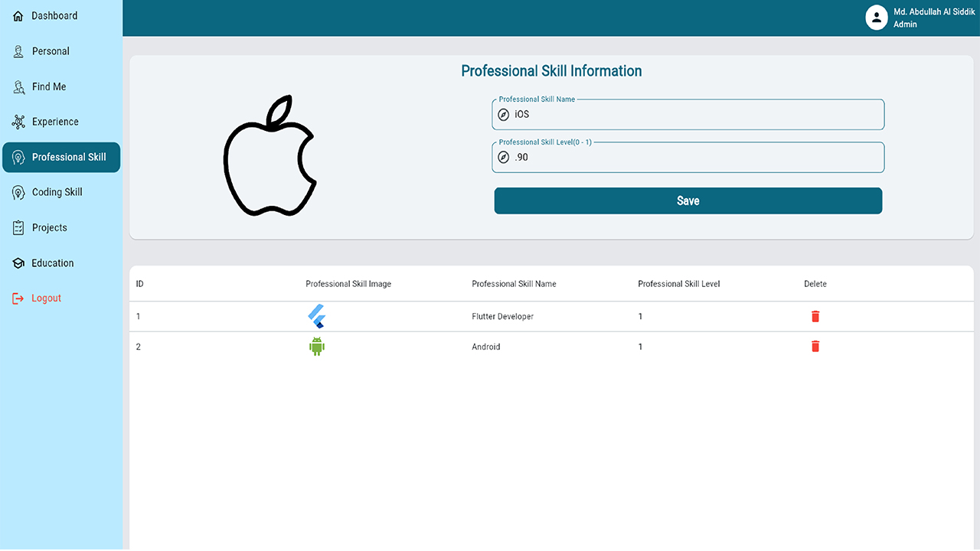Open the Dashboard menu item
Viewport: 980px width, 551px height.
pyautogui.click(x=61, y=16)
